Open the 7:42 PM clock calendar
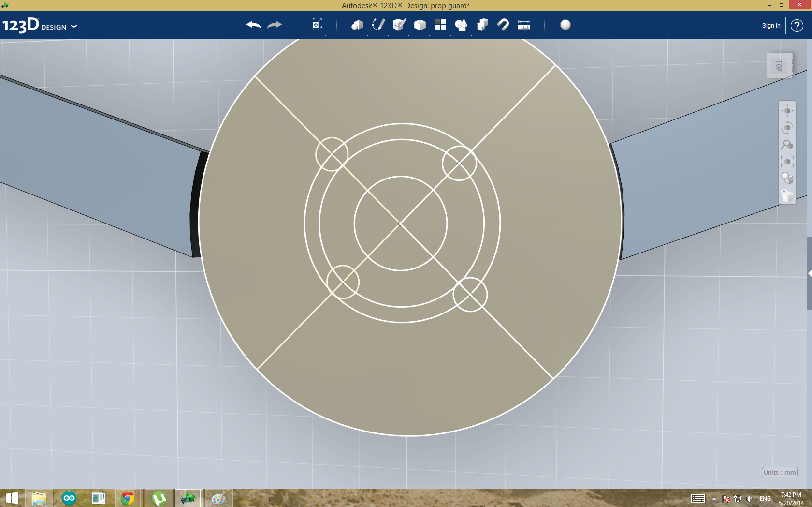812x507 pixels. coord(791,499)
